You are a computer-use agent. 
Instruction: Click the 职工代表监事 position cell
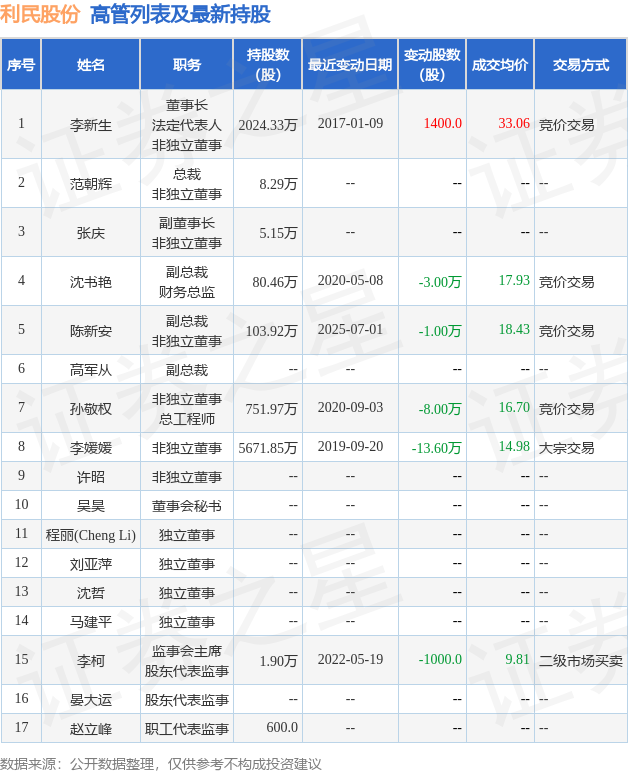(x=186, y=729)
